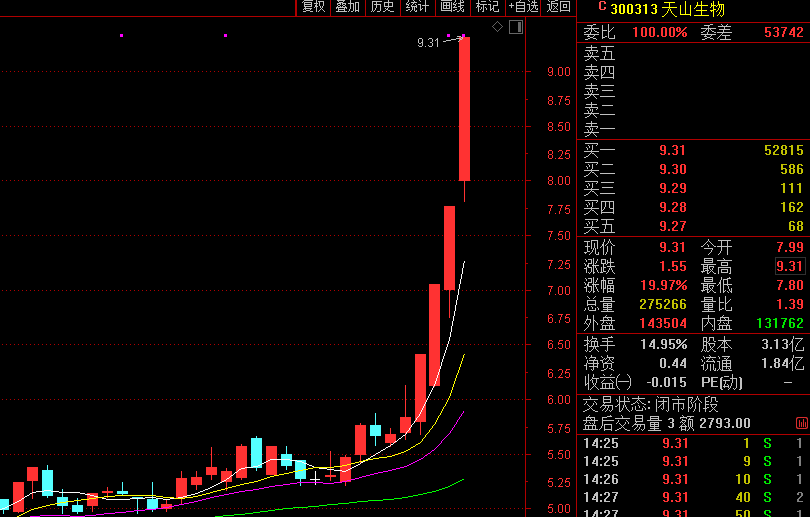Select the 14:27 tick row with volume 40
The height and width of the screenshot is (517, 810).
[x=693, y=497]
